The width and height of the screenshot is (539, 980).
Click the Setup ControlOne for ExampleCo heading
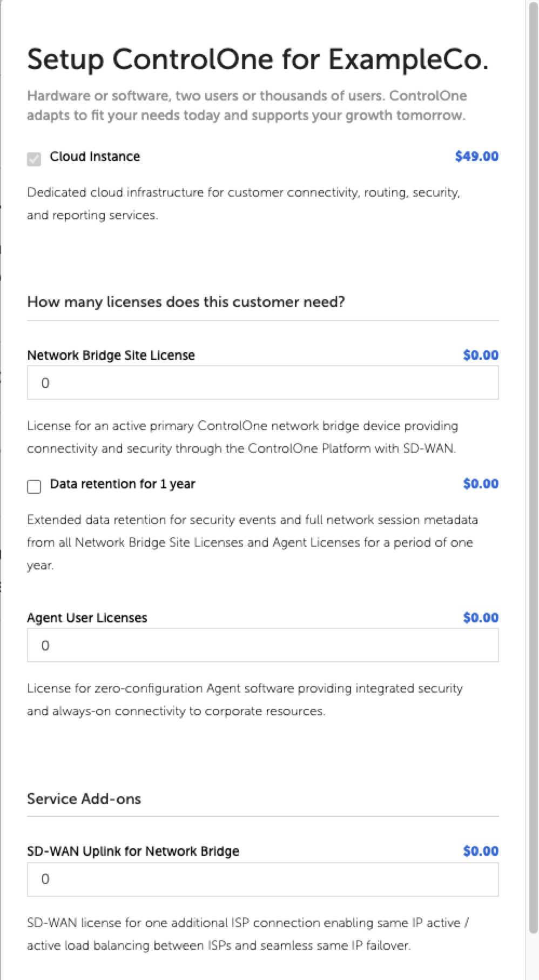(x=258, y=59)
